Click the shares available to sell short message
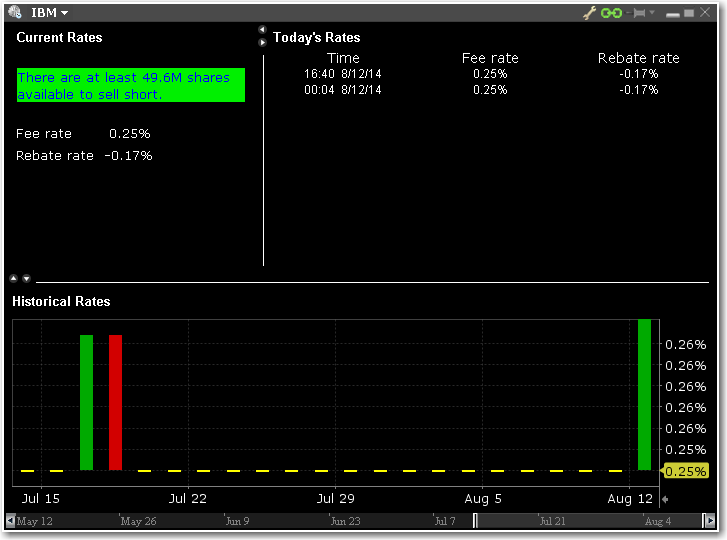 (x=131, y=85)
